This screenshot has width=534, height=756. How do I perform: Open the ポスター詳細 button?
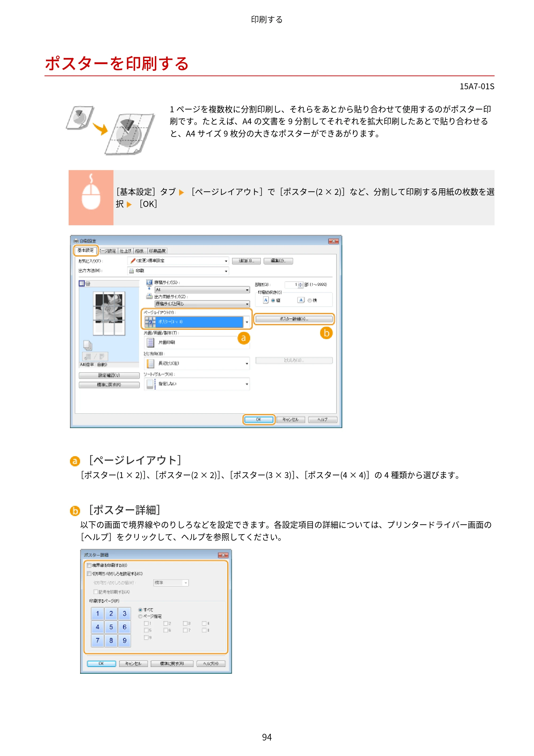tap(294, 319)
